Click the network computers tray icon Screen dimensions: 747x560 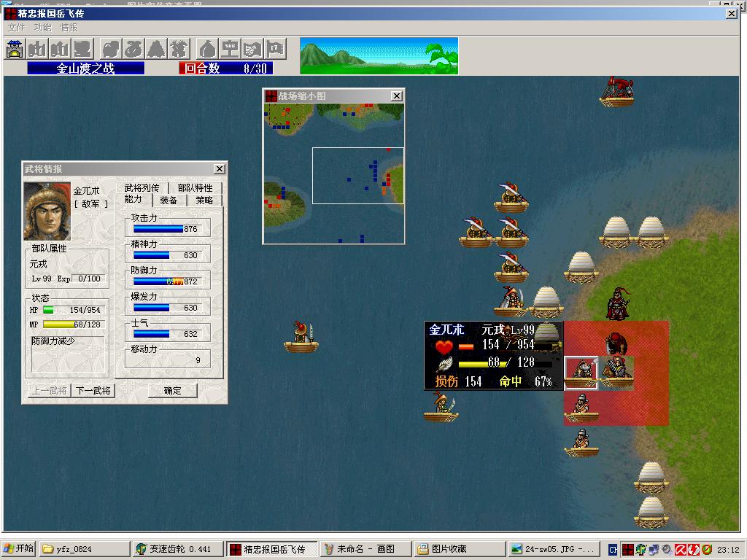tap(654, 550)
